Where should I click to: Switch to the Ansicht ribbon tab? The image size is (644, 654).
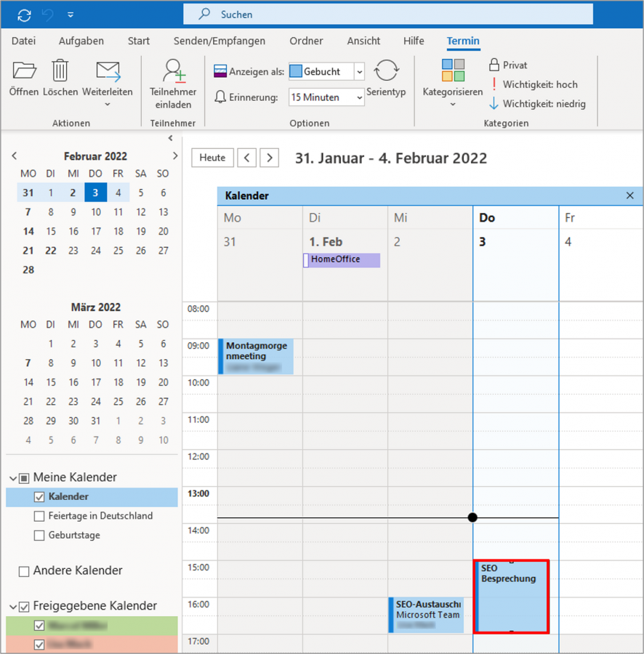[x=363, y=41]
